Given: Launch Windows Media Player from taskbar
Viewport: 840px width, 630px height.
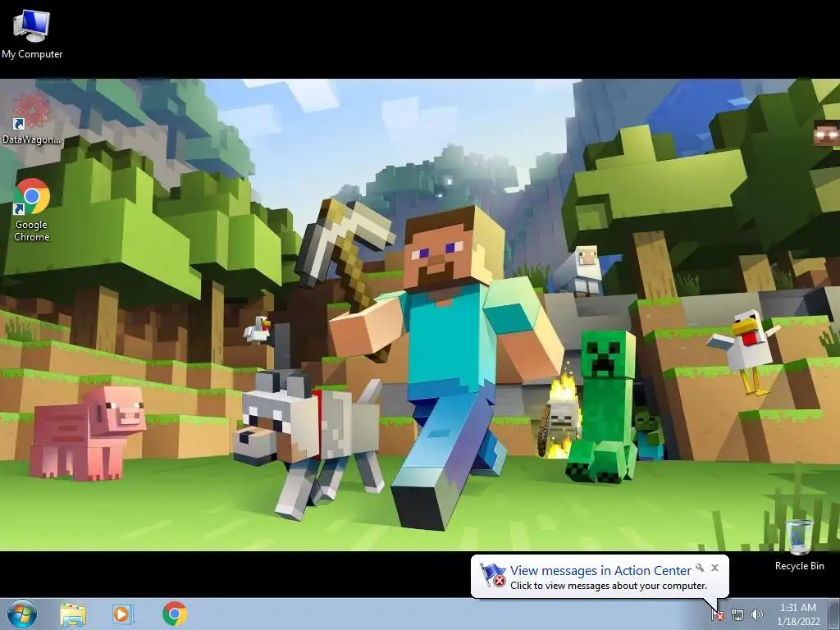Looking at the screenshot, I should pyautogui.click(x=122, y=614).
